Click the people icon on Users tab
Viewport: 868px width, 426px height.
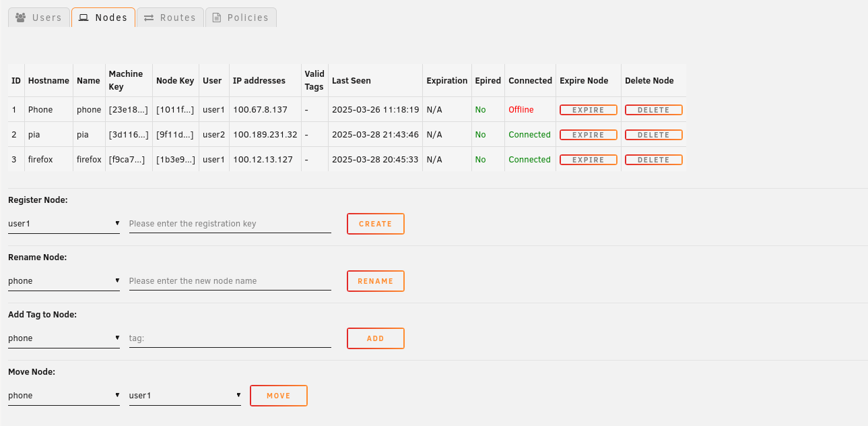tap(21, 18)
